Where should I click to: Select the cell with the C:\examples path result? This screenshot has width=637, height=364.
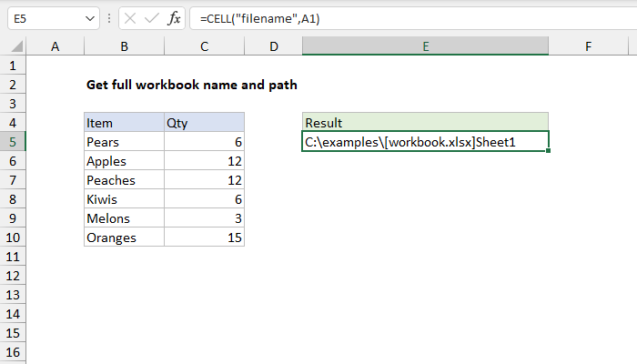tap(425, 141)
